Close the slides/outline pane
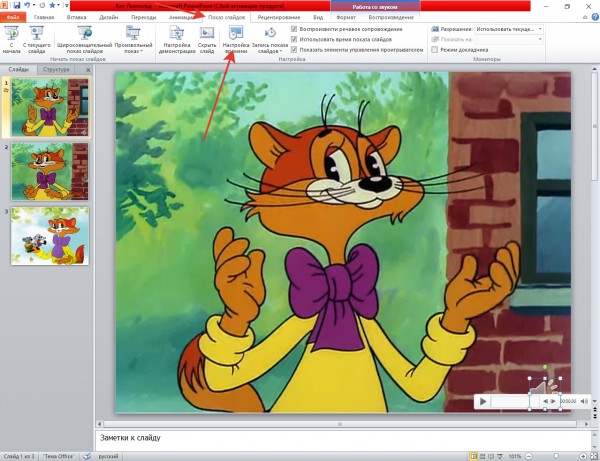Viewport: 600px width, 461px height. click(x=88, y=70)
